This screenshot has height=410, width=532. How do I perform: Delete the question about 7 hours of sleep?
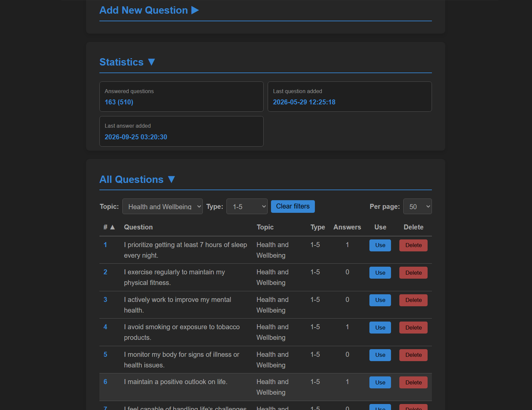point(413,245)
